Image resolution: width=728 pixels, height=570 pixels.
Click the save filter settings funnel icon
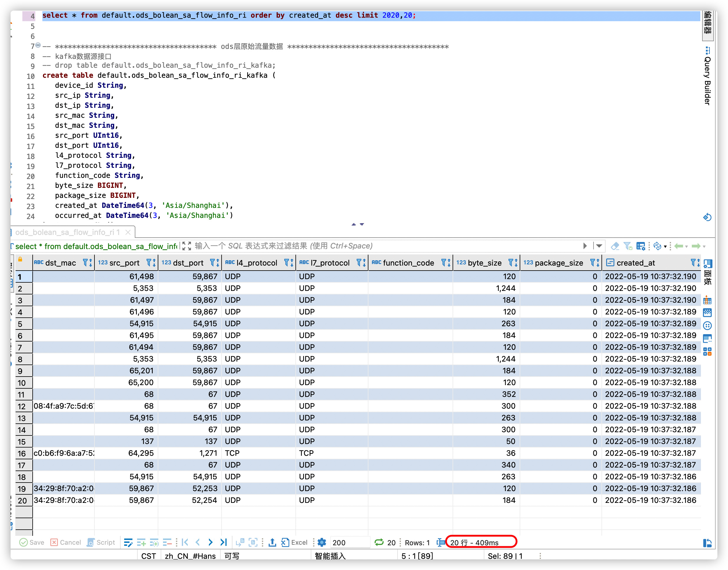pyautogui.click(x=627, y=246)
